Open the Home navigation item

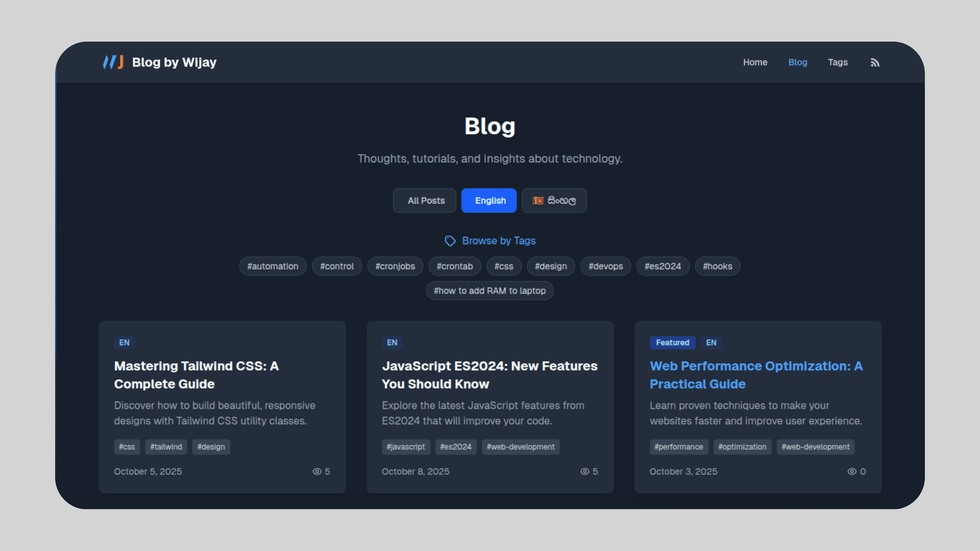(x=755, y=62)
